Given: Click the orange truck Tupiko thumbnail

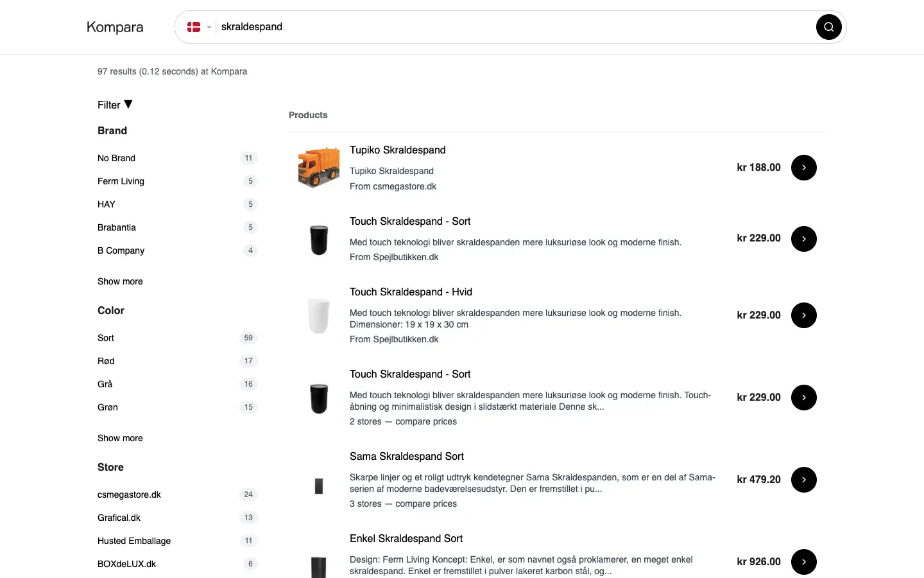Looking at the screenshot, I should (x=319, y=168).
